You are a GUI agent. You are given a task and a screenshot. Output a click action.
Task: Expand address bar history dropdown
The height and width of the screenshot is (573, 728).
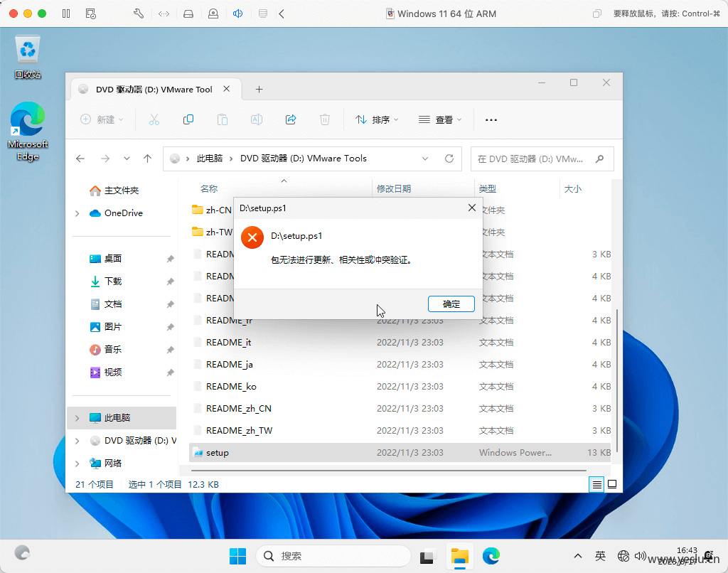coord(425,159)
